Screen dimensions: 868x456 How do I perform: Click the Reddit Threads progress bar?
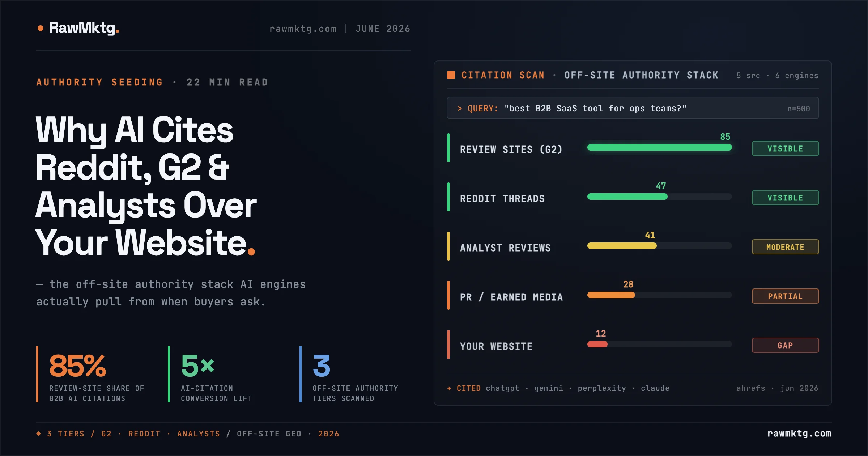pyautogui.click(x=660, y=197)
